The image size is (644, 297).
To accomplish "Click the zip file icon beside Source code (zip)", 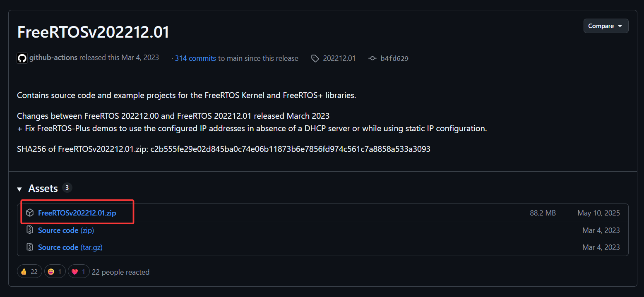I will (x=30, y=230).
